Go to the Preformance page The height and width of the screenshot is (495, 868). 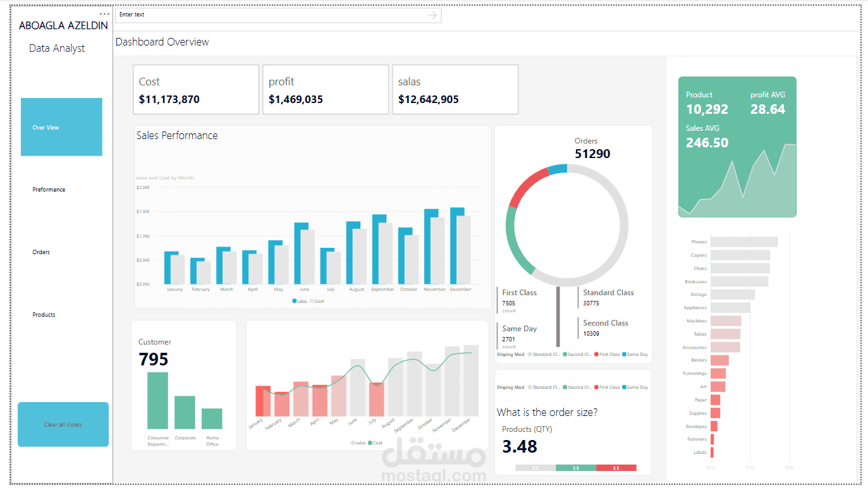click(x=49, y=190)
